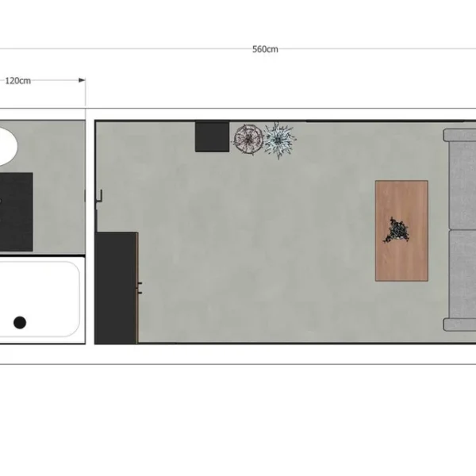This screenshot has height=476, width=476.
Task: Select the dark tiled area in bathroom
Action: (x=15, y=210)
